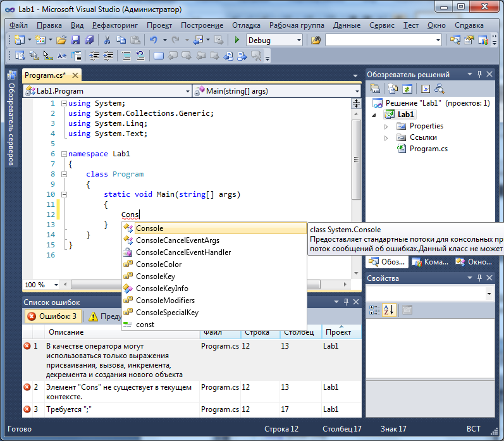Screen dimensions: 504x441
Task: Pin the Properties panel
Action: (479, 278)
